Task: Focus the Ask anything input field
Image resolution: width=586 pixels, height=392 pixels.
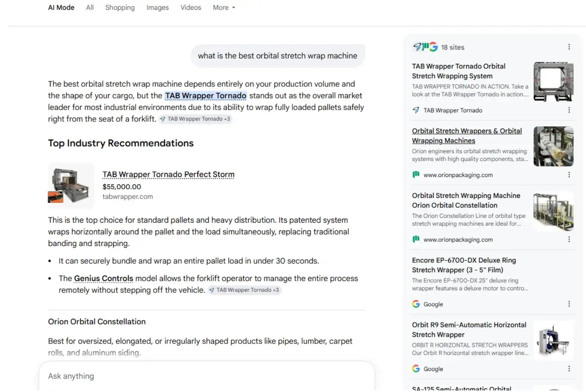Action: pyautogui.click(x=207, y=376)
